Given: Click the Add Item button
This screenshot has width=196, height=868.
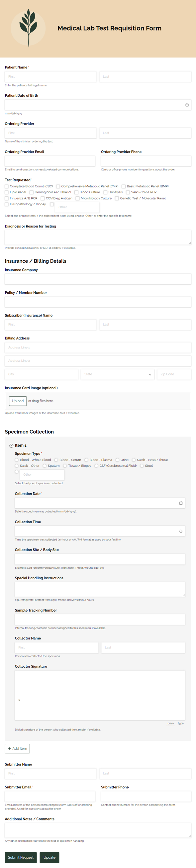Looking at the screenshot, I should [17, 748].
